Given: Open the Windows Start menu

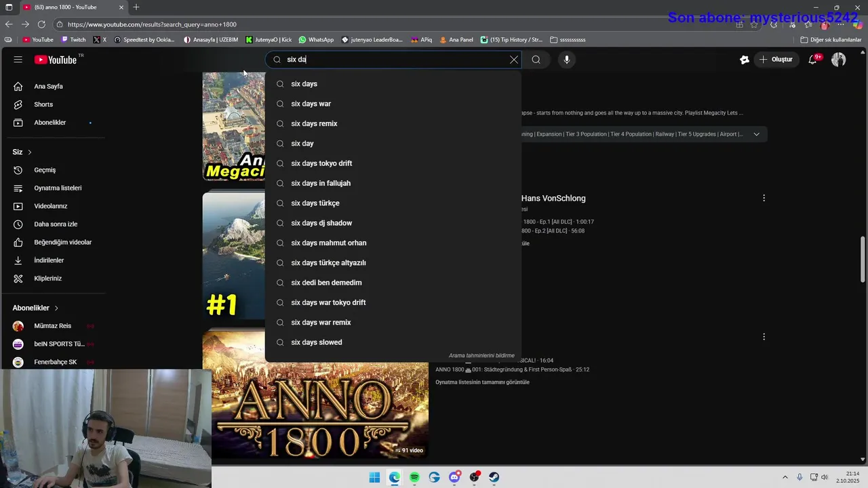Looking at the screenshot, I should pyautogui.click(x=374, y=477).
